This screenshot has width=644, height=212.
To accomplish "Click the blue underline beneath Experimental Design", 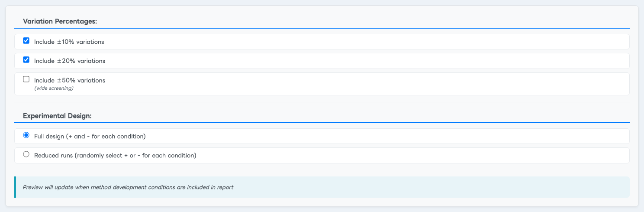I will click(x=322, y=123).
